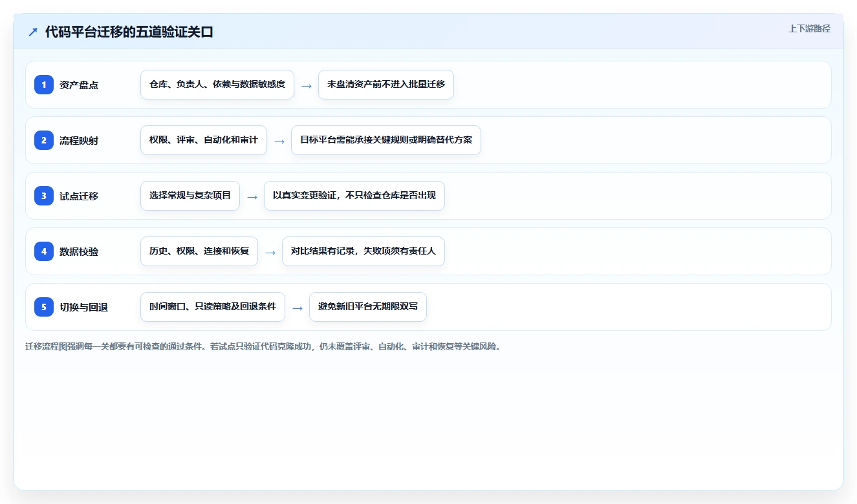Select the 避免新旧平台无期限双写 box

pyautogui.click(x=368, y=307)
